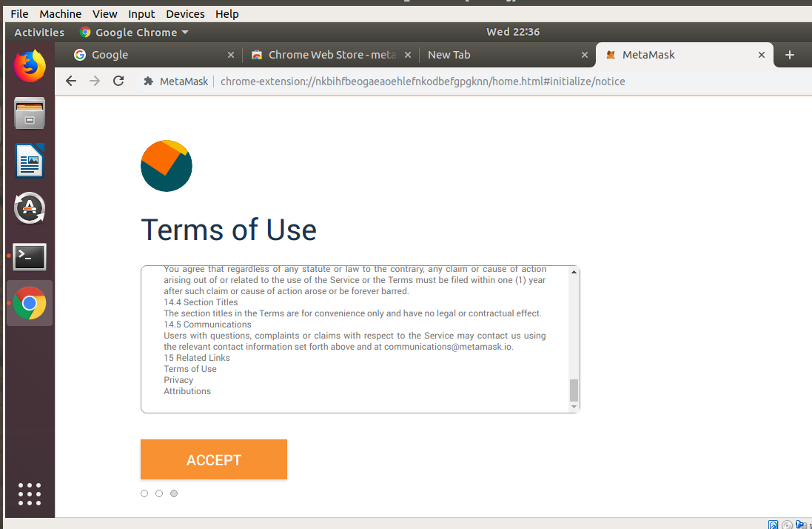
Task: Open the Terminal from the dock
Action: pyautogui.click(x=29, y=257)
